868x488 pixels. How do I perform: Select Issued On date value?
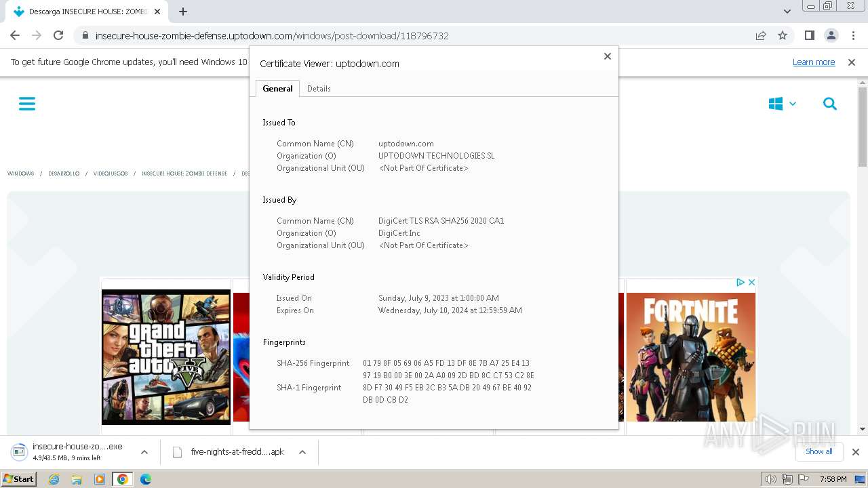(x=439, y=298)
